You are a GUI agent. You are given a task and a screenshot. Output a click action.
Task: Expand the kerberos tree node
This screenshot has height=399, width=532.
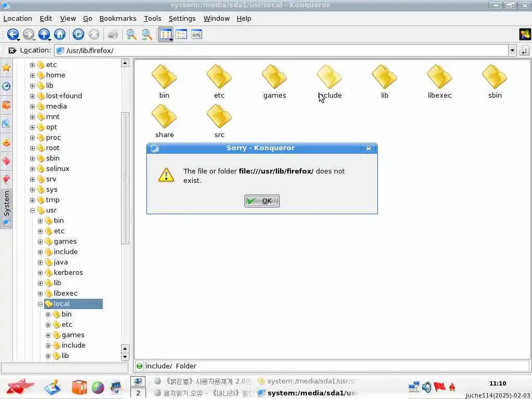click(40, 273)
